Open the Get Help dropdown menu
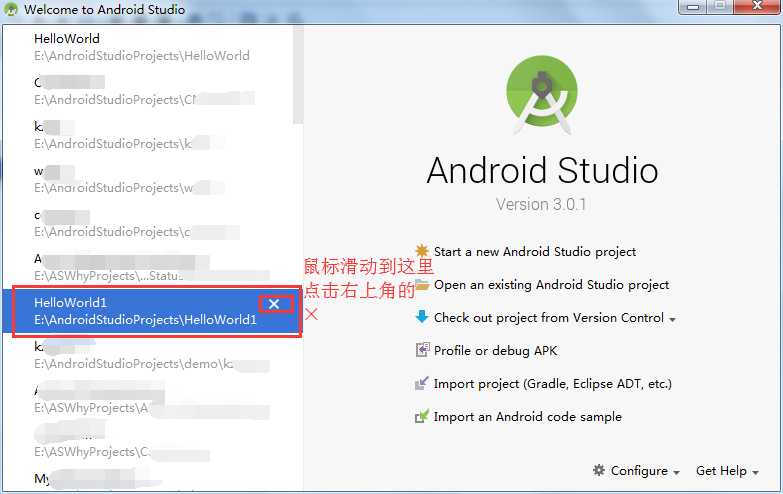 point(727,471)
